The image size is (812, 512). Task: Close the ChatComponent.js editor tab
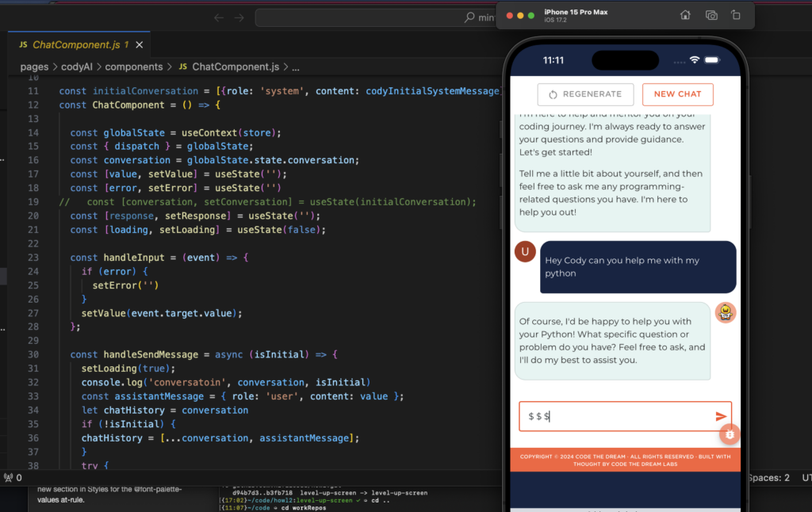(140, 45)
